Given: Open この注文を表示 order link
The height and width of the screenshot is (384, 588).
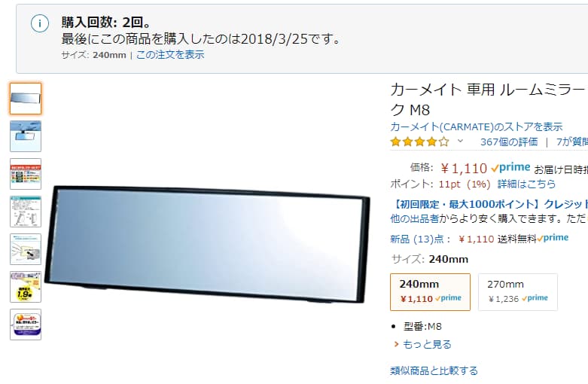Looking at the screenshot, I should (x=170, y=55).
